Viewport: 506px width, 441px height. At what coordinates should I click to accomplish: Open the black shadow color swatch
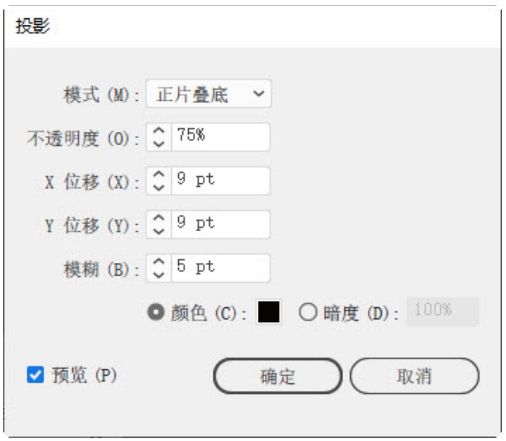click(x=269, y=312)
